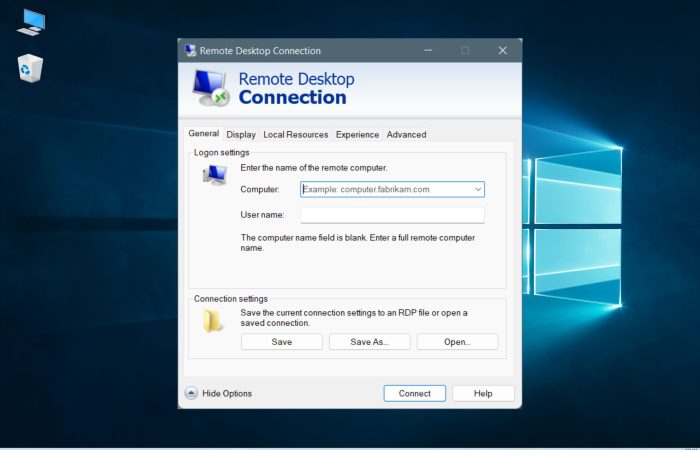
Task: Click the 'The computer name field is blank' message
Action: coord(358,243)
